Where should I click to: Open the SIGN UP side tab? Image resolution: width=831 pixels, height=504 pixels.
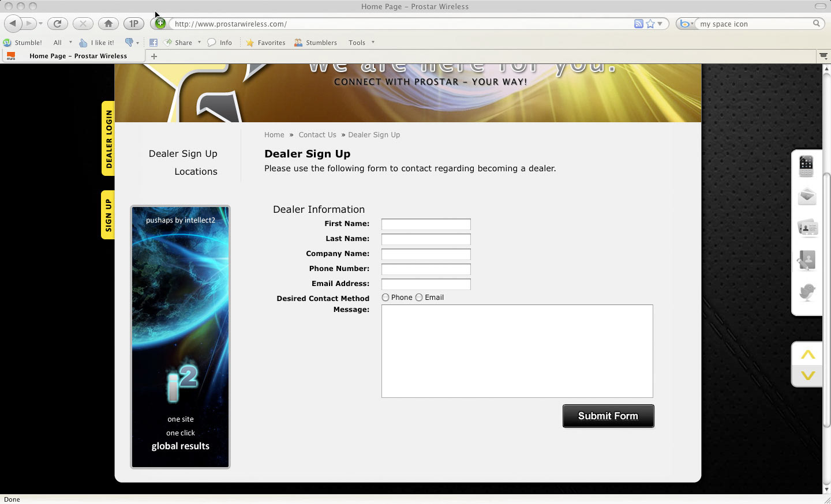(108, 215)
